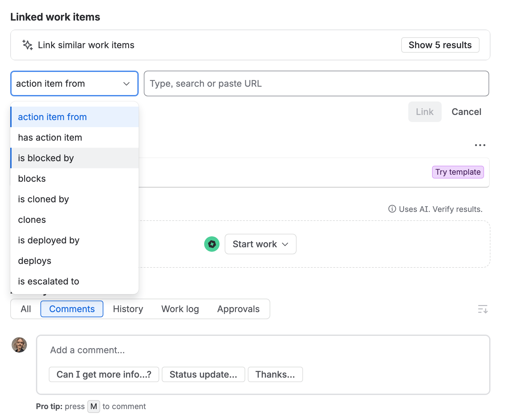Switch to the Work log tab
The width and height of the screenshot is (511, 420).
point(180,309)
